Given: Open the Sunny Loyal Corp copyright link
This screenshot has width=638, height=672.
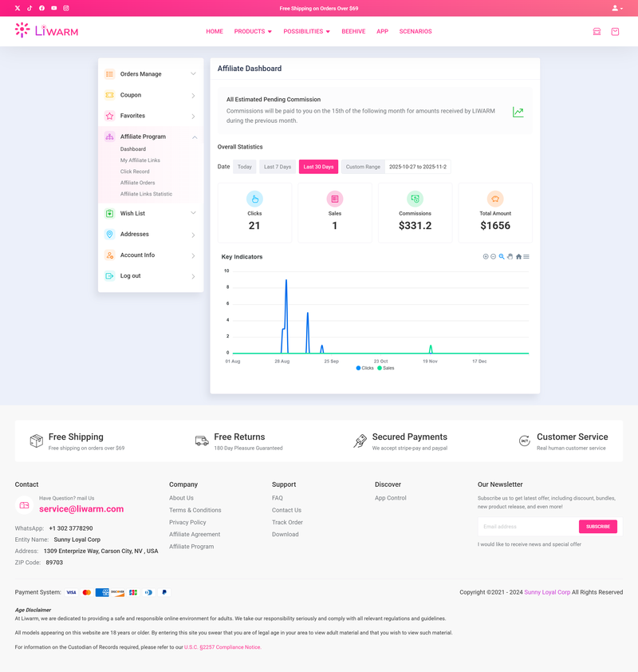Looking at the screenshot, I should [547, 592].
